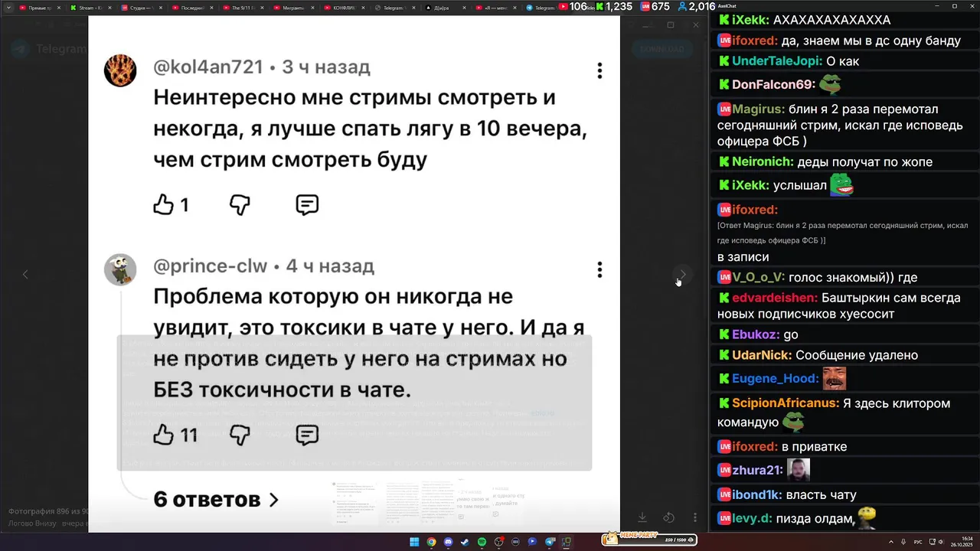Click the total viewer counter 2,016

point(696,6)
